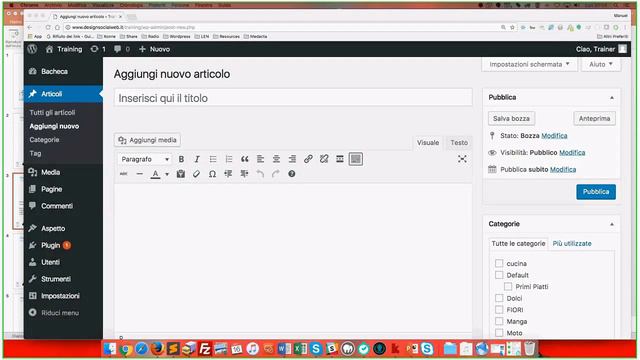The image size is (640, 360).
Task: Apply strikethrough formatting
Action: pos(124,174)
